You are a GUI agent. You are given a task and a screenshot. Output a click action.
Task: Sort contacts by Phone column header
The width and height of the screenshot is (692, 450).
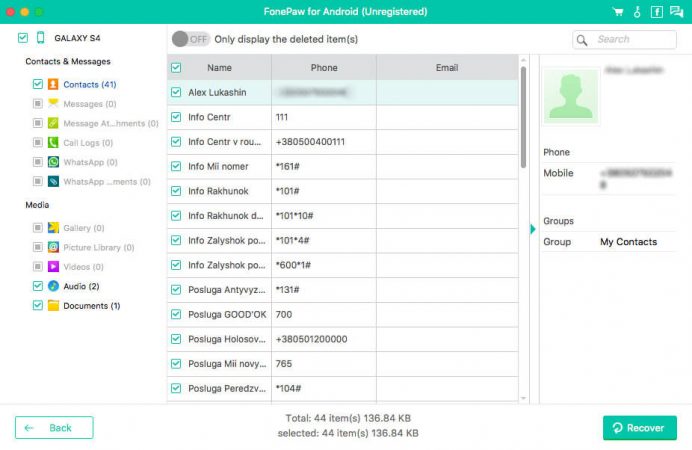pyautogui.click(x=323, y=68)
